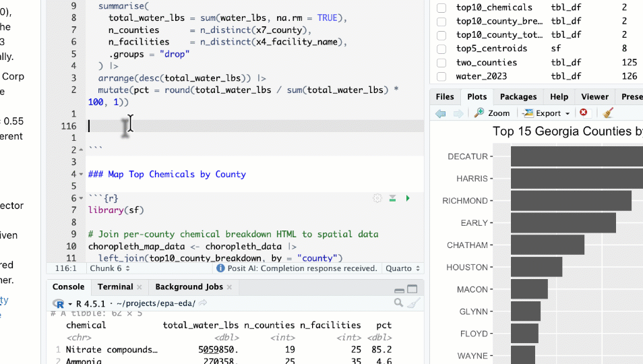Switch to the Help tab
The width and height of the screenshot is (643, 364).
(x=559, y=97)
